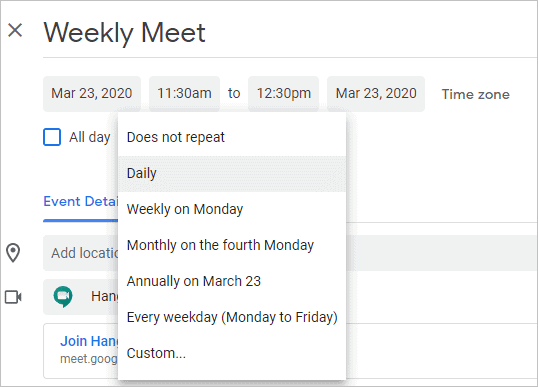
Task: Open the 11:30am start time dropdown
Action: 184,94
